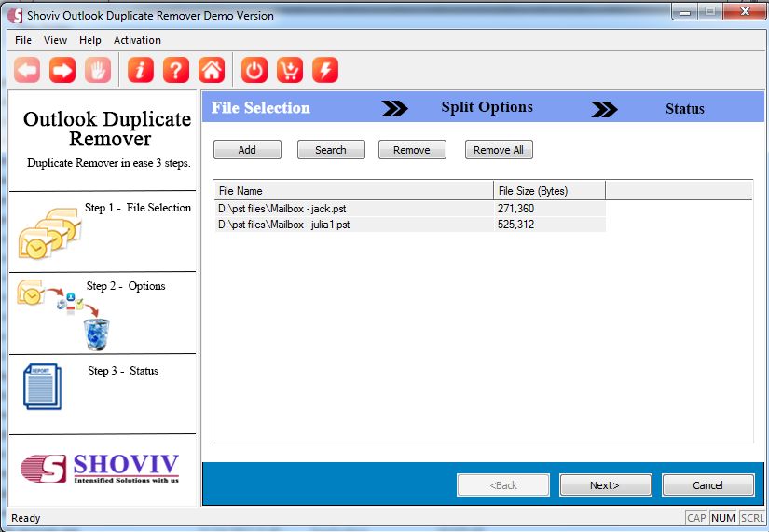Click the Ready status bar text
This screenshot has height=532, width=769.
point(25,518)
